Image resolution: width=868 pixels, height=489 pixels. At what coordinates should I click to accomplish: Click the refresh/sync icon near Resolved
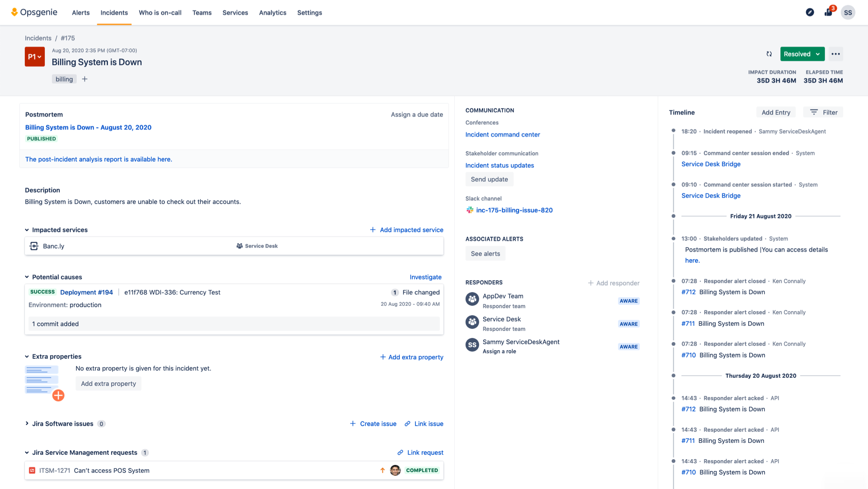[769, 53]
